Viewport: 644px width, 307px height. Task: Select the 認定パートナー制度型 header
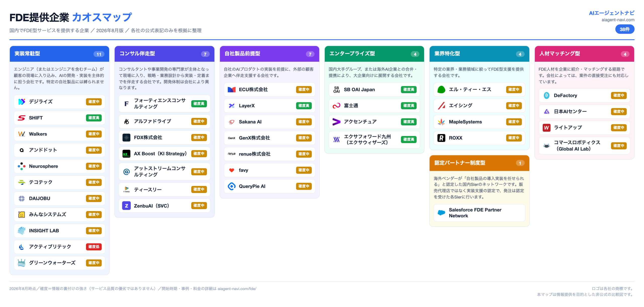[479, 163]
